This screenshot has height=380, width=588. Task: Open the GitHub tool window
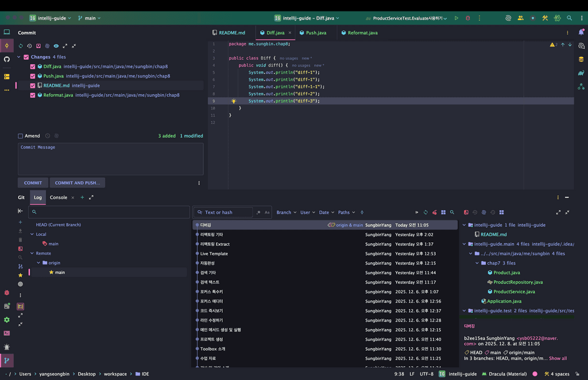point(7,59)
